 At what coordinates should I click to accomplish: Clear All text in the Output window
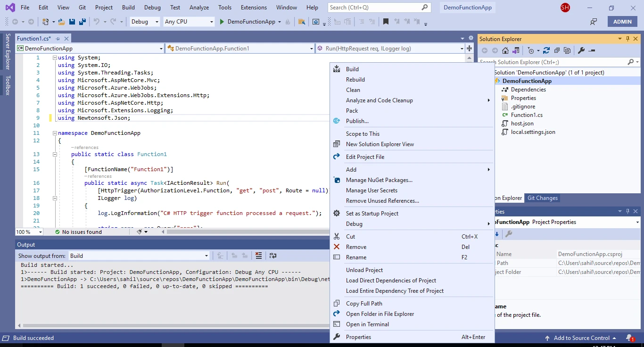(258, 256)
